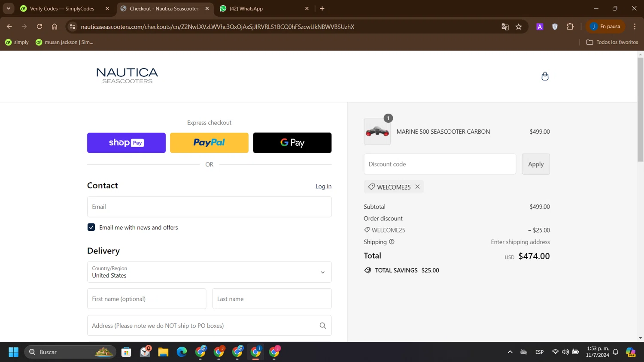This screenshot has height=362, width=644.
Task: Open volume control in system tray
Action: coord(565,352)
